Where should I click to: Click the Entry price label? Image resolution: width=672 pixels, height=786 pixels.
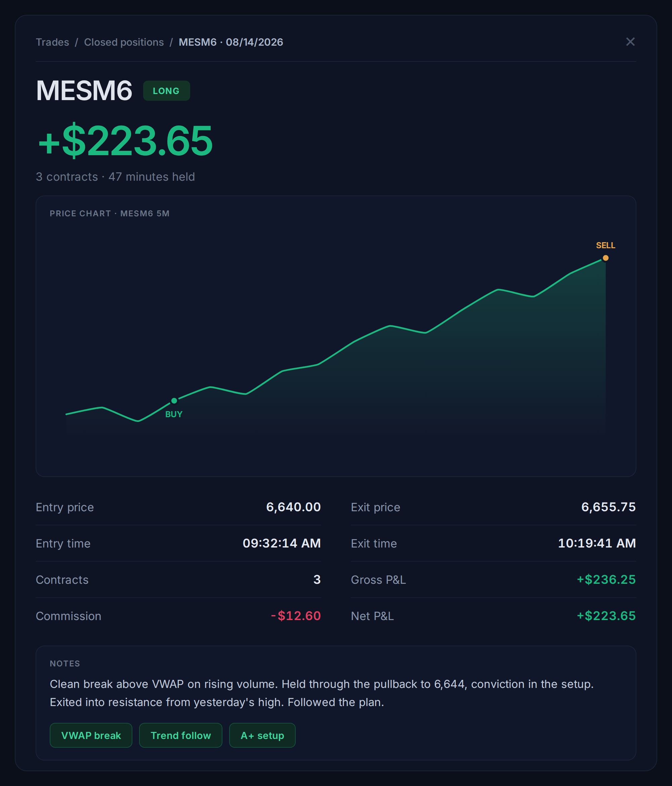[x=65, y=507]
